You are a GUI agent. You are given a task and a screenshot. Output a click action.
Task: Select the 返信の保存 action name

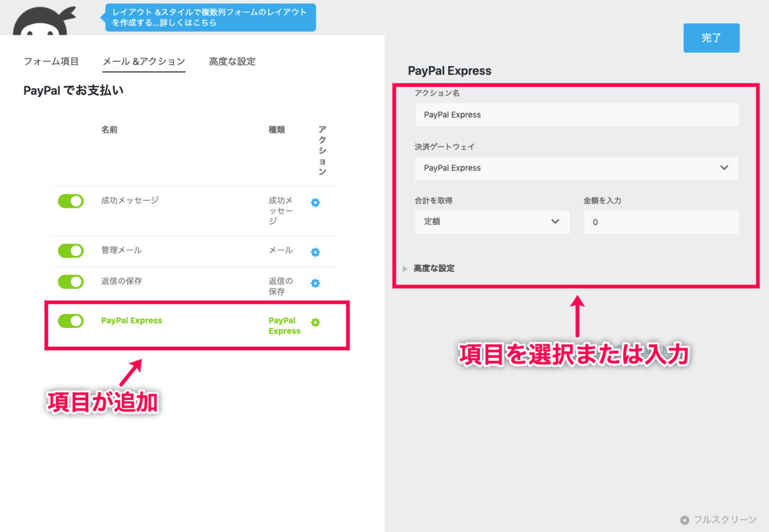click(x=121, y=280)
